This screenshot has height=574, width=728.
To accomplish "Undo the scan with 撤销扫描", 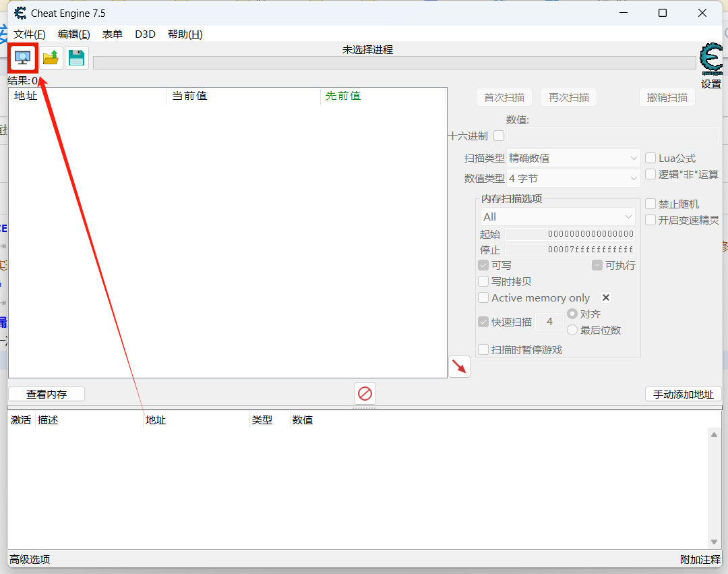I will click(x=667, y=98).
